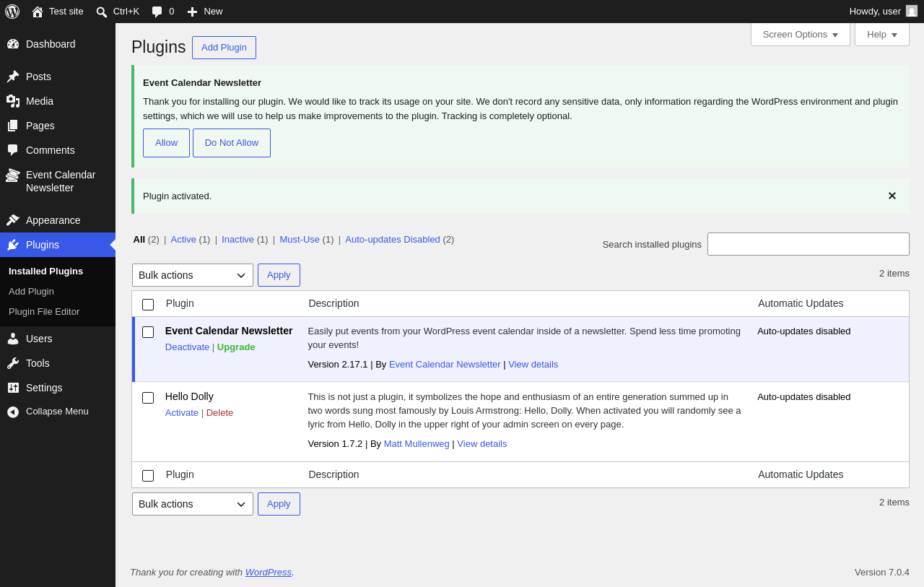Click Allow tracking button
924x587 pixels.
pyautogui.click(x=166, y=143)
